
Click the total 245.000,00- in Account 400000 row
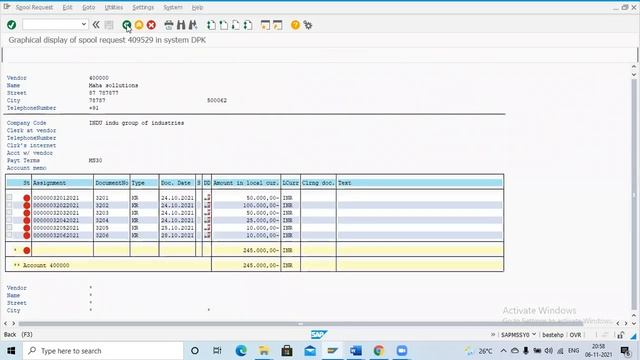coord(260,265)
